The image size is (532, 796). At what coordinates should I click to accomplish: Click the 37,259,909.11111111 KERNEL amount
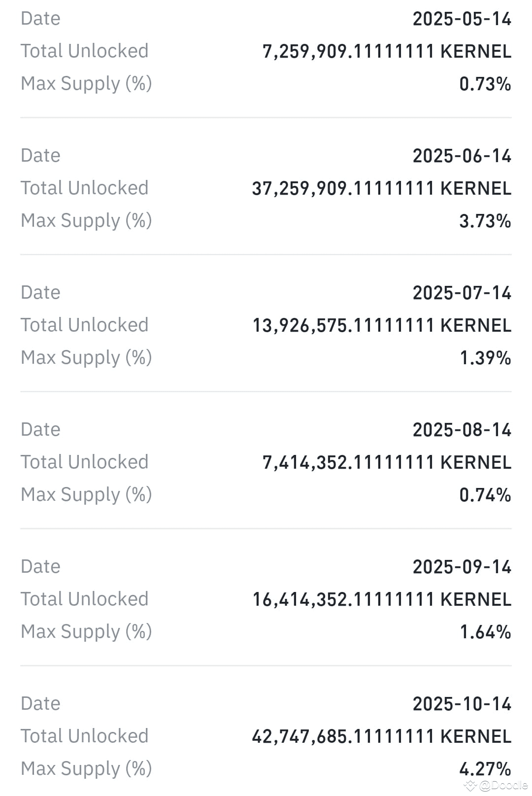381,189
